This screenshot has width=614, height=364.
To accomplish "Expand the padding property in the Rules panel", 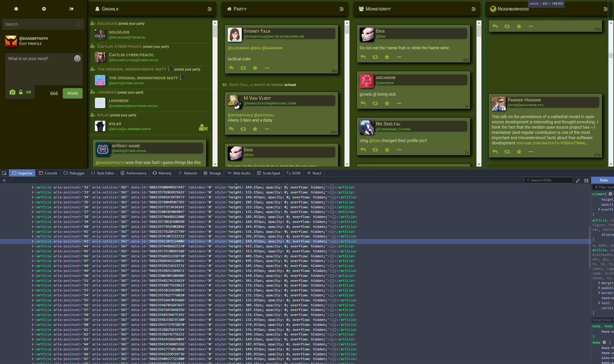I will tap(600, 288).
